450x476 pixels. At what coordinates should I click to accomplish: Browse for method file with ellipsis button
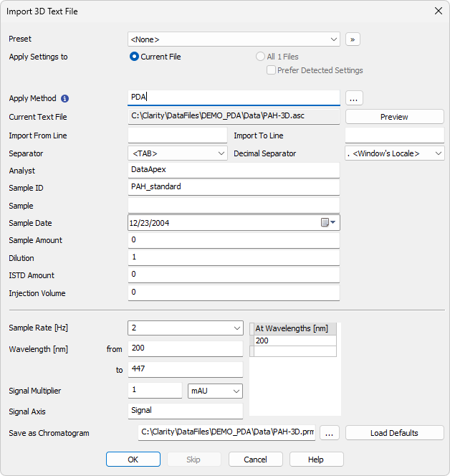354,98
